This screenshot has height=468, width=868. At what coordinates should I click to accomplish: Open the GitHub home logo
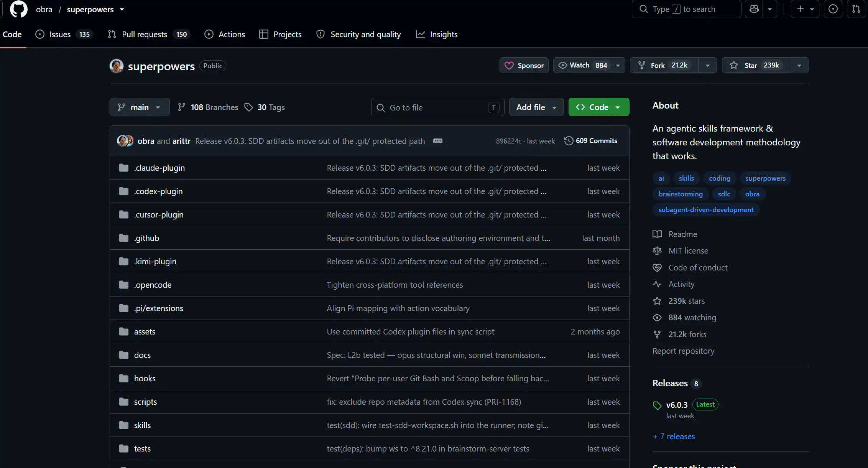tap(18, 9)
